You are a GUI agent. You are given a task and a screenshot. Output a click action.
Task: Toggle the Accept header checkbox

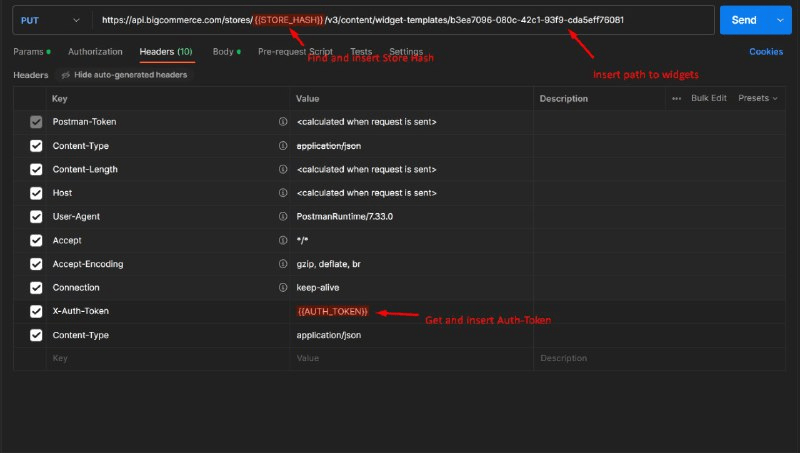(x=36, y=241)
